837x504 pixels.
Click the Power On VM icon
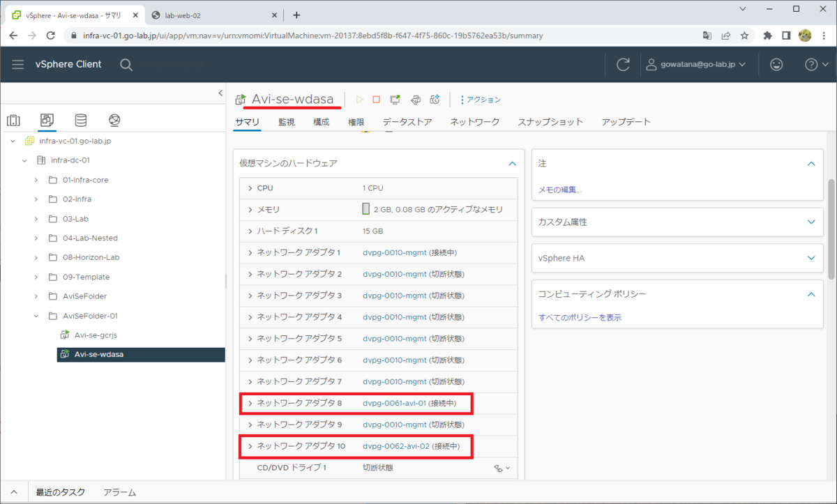tap(360, 100)
